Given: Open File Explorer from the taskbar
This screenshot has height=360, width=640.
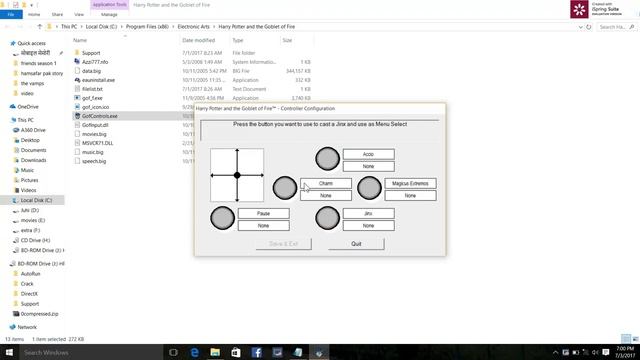Looking at the screenshot, I should click(x=215, y=352).
